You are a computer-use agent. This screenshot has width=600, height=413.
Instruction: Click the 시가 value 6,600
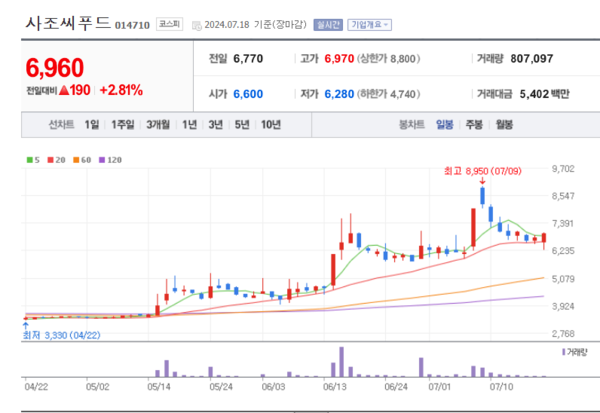(x=248, y=94)
